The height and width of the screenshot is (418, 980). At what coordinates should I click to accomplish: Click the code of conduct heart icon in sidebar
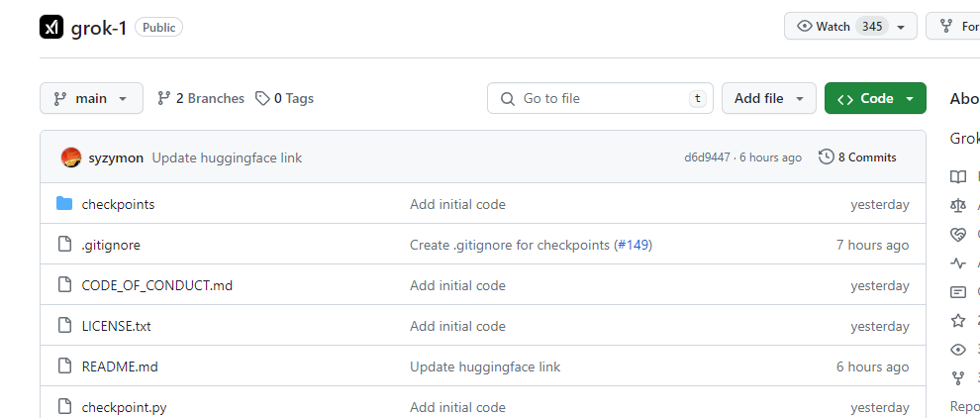click(x=957, y=235)
